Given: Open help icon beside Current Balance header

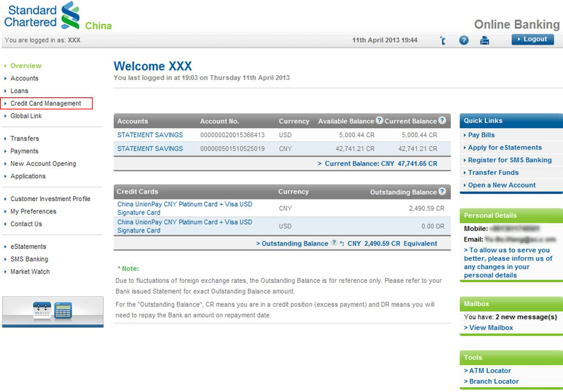Looking at the screenshot, I should (442, 120).
